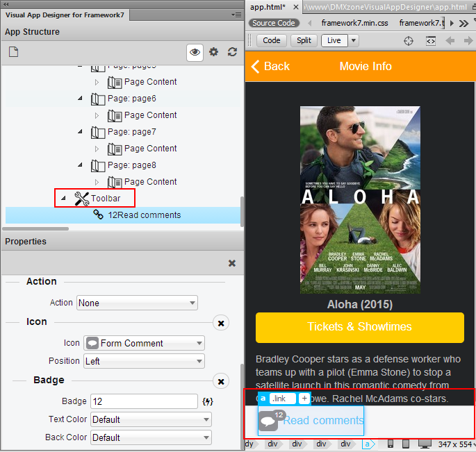
Task: Select the desktop size icon in status bar
Action: (425, 444)
